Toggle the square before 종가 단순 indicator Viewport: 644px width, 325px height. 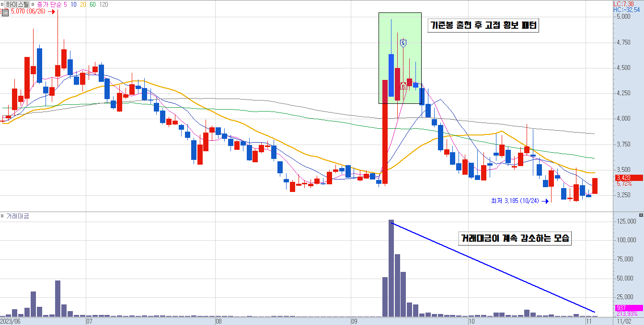point(33,4)
